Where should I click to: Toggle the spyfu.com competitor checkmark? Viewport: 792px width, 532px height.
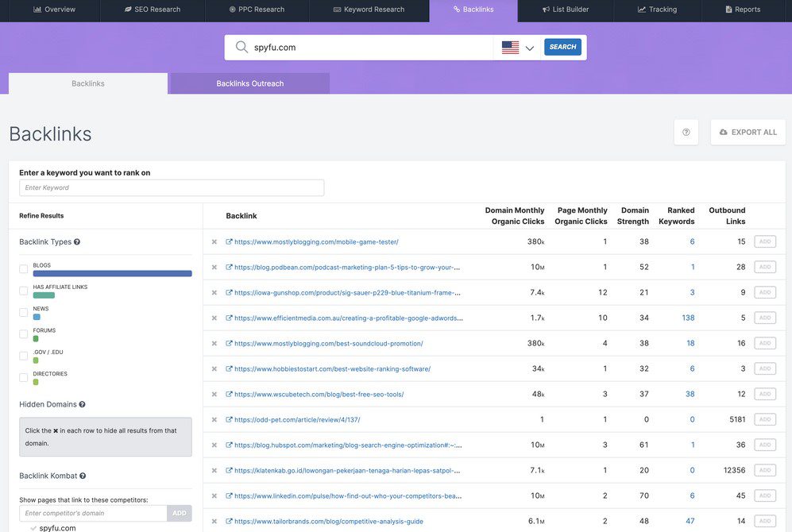coord(33,529)
